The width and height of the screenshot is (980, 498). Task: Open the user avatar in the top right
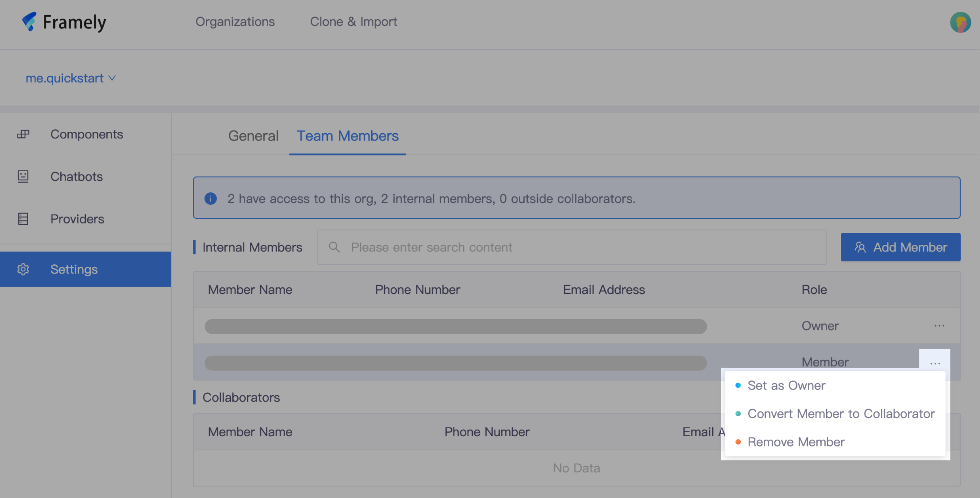point(960,23)
